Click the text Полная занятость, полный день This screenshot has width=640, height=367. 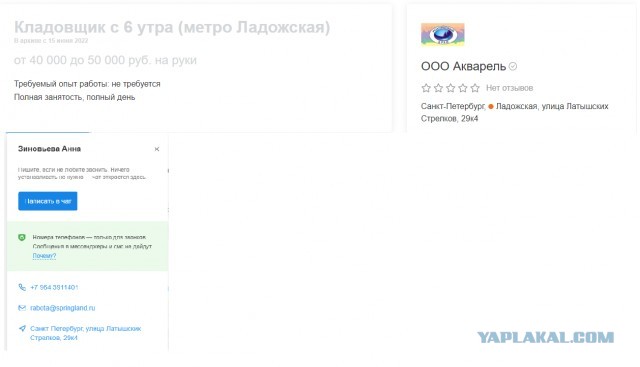[75, 97]
